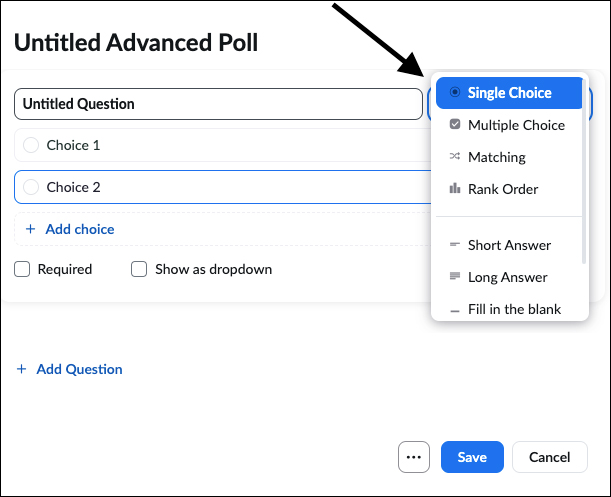Click the Add choice link

click(x=80, y=229)
